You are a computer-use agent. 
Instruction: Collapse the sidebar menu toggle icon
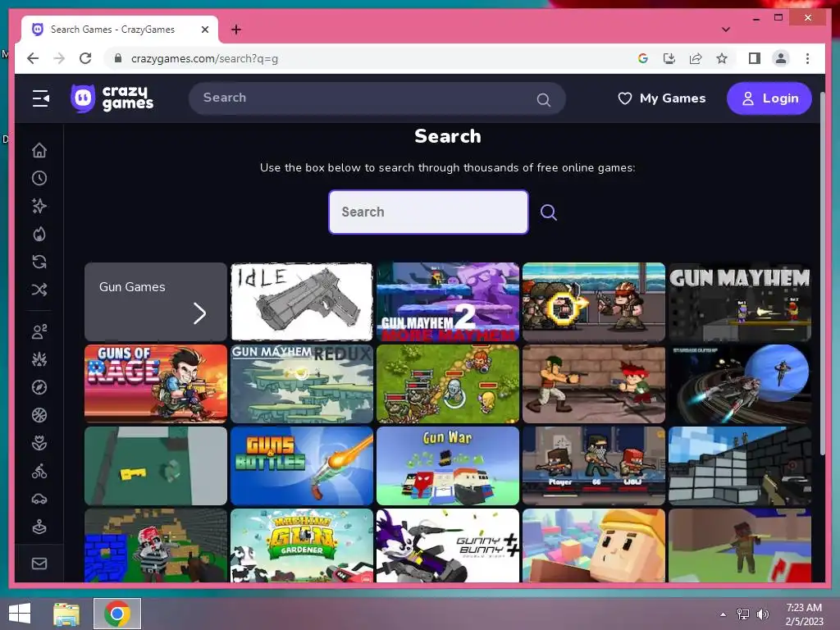tap(40, 98)
